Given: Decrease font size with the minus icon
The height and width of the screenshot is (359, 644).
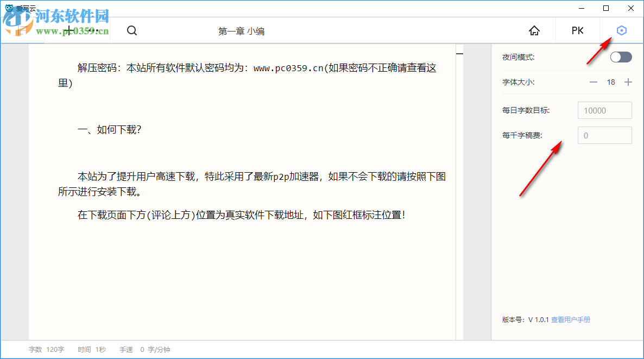Looking at the screenshot, I should [x=594, y=82].
